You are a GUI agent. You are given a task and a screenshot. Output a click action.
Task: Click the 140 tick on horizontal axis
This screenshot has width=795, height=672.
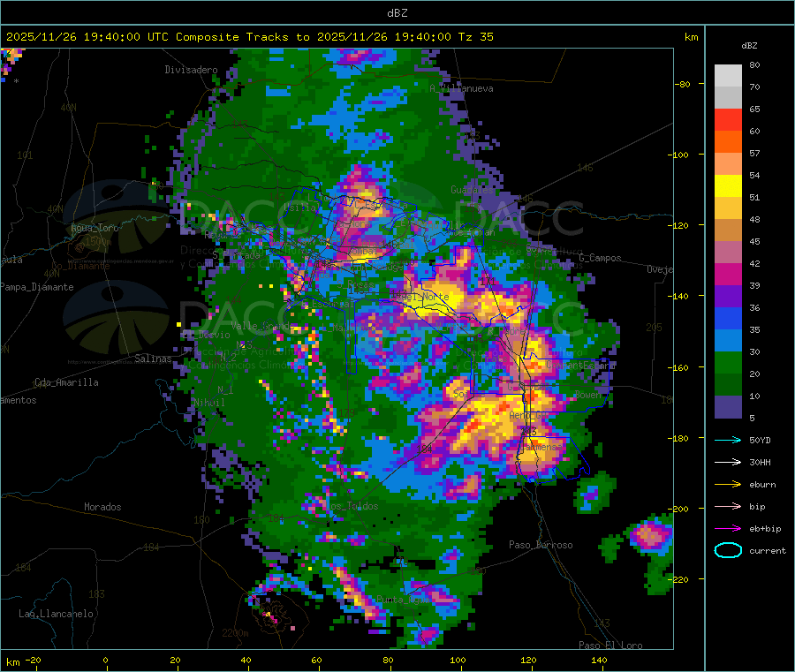tap(599, 660)
